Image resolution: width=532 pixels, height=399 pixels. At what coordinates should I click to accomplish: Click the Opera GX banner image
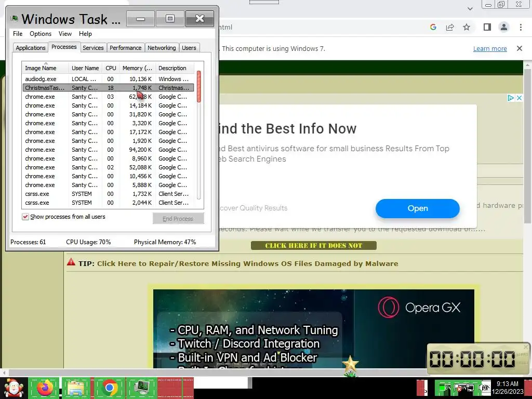pyautogui.click(x=313, y=328)
